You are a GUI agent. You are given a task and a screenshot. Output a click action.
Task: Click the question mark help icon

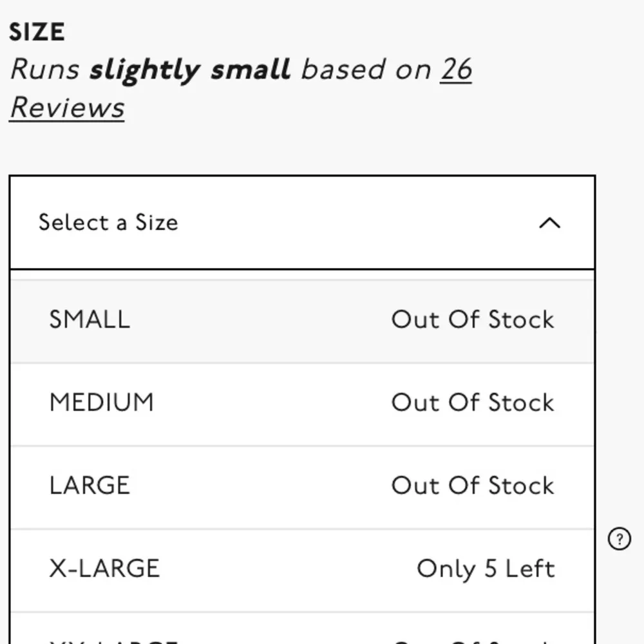coord(620,539)
